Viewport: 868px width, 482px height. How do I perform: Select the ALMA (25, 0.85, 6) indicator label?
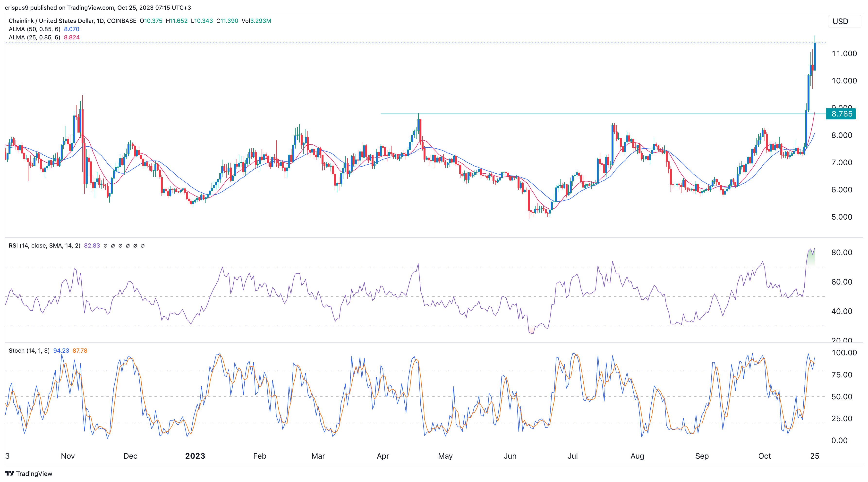(x=35, y=38)
